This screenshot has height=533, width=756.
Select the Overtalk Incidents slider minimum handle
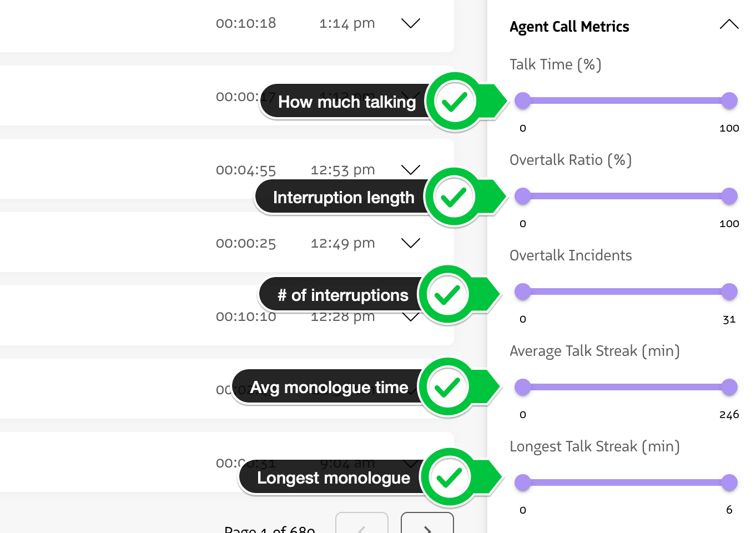click(x=522, y=291)
